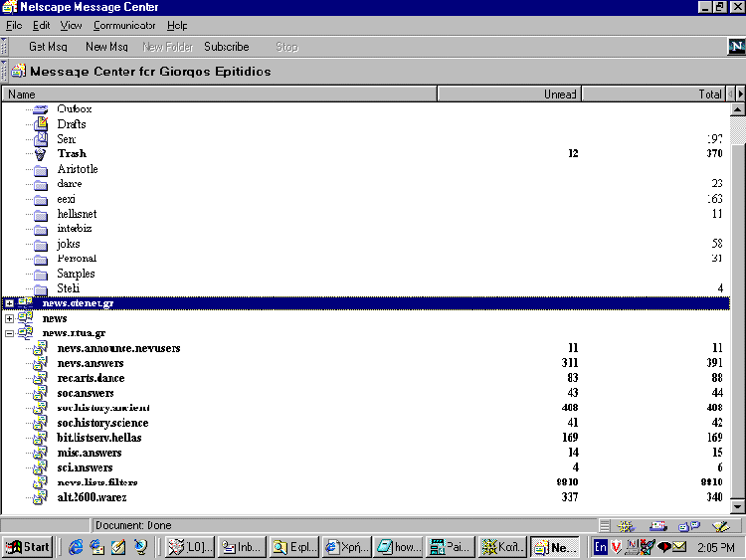
Task: Open the Communicator menu
Action: [124, 25]
